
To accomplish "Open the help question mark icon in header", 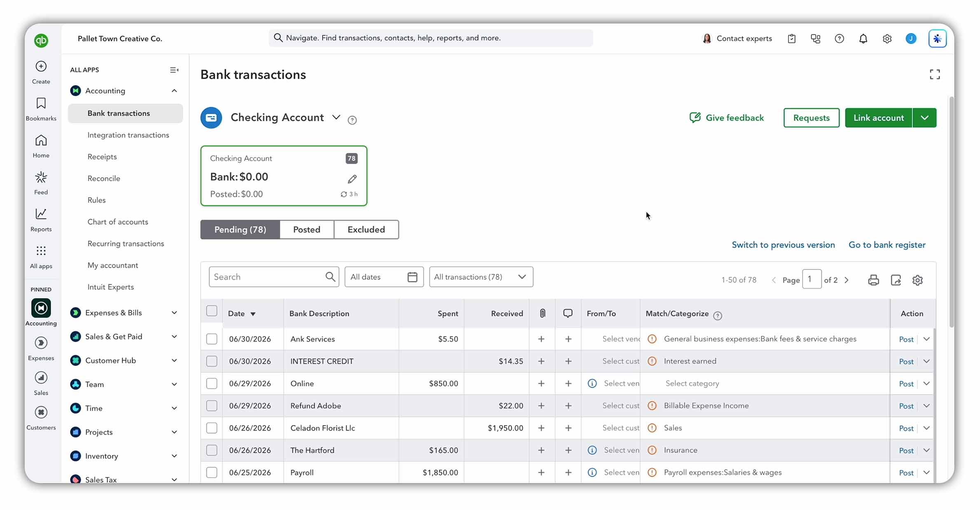I will click(839, 39).
